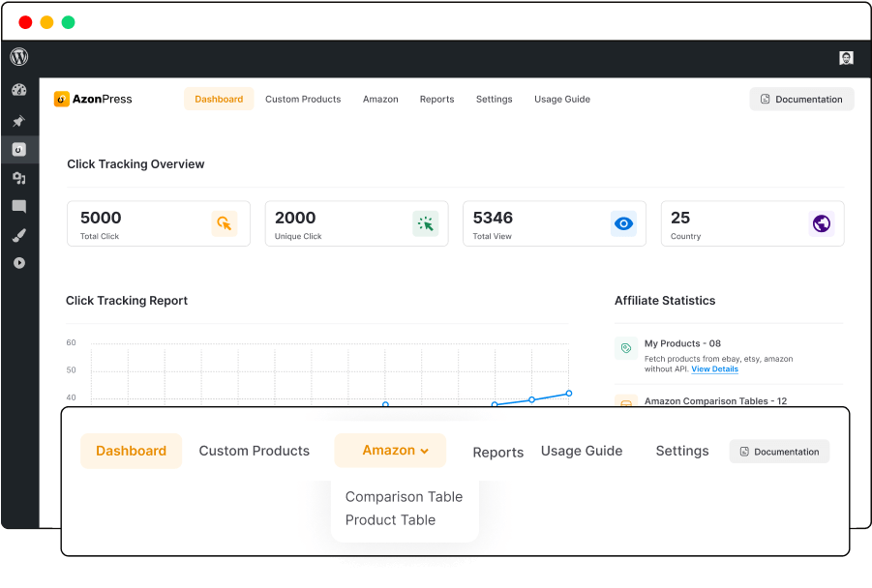Click the 5000 Total Click card
This screenshot has width=872, height=588.
[159, 223]
